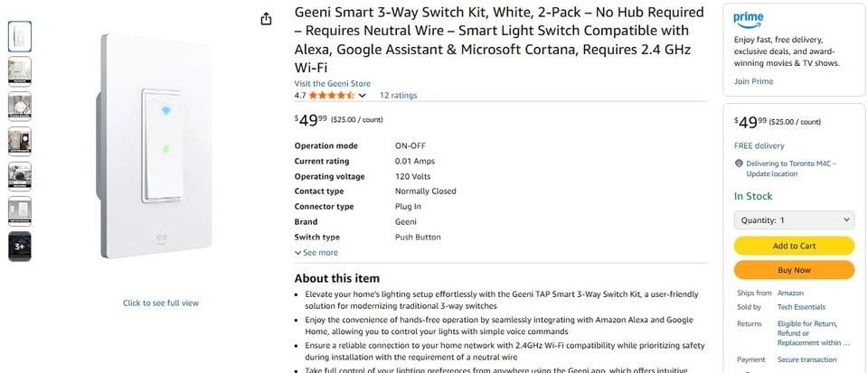The width and height of the screenshot is (868, 373).
Task: Click to see full view of image
Action: pos(161,303)
